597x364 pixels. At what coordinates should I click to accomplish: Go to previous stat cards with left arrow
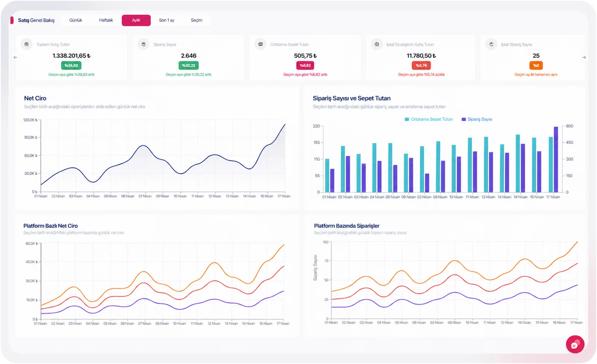[x=15, y=57]
